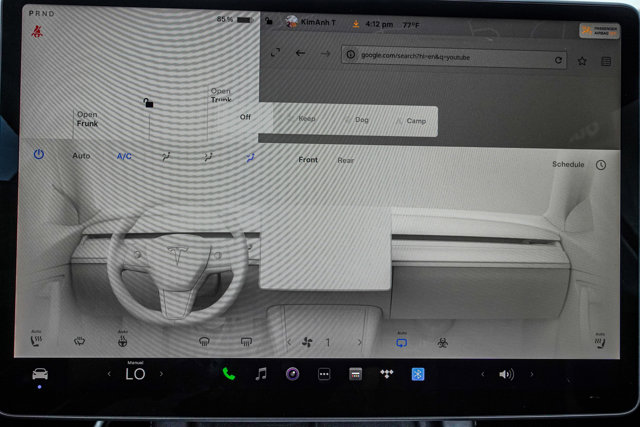The height and width of the screenshot is (427, 640).
Task: Enable Bioweapon Defense Mode
Action: coord(442,343)
